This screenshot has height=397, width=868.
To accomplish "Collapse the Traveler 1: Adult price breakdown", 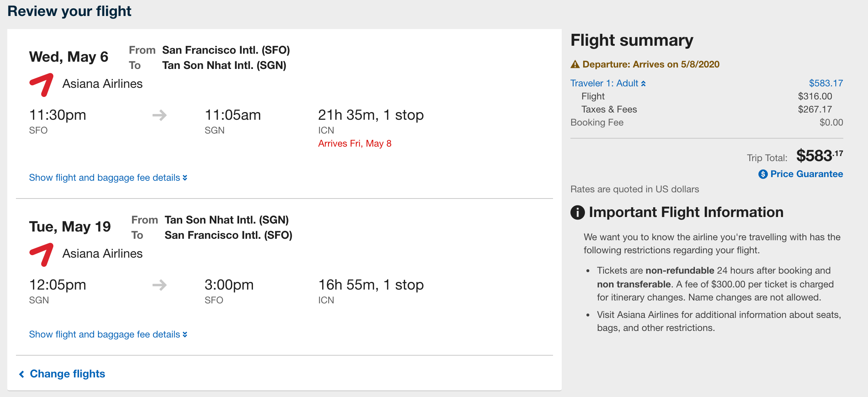I will 608,83.
